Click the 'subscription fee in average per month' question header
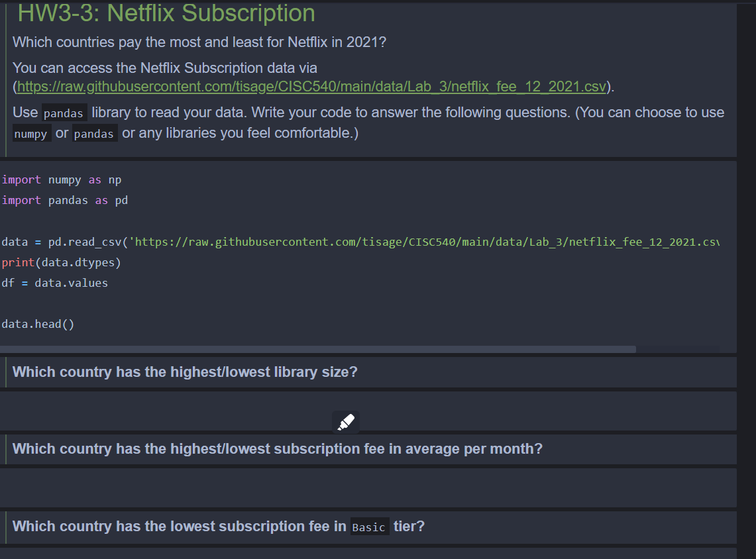 (x=277, y=449)
